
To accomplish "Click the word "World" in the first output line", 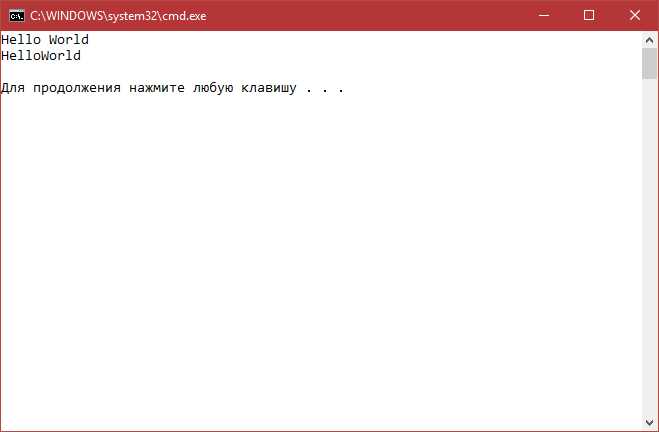I will [x=69, y=40].
